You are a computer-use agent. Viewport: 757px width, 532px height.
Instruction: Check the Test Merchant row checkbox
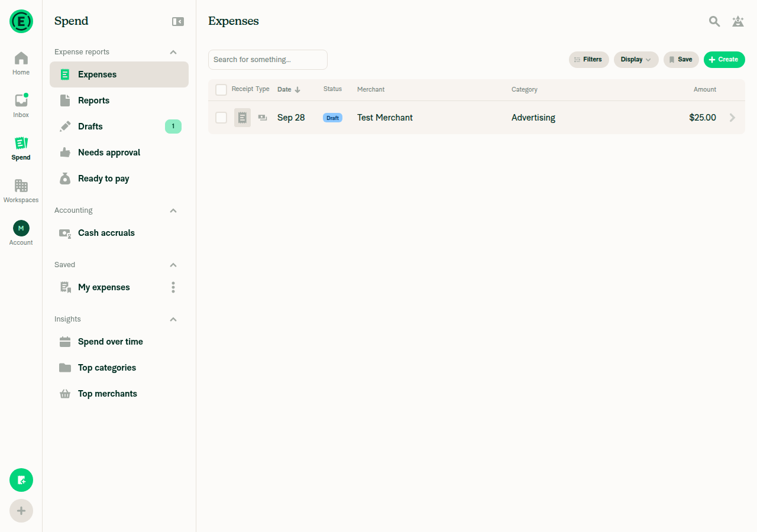point(221,118)
